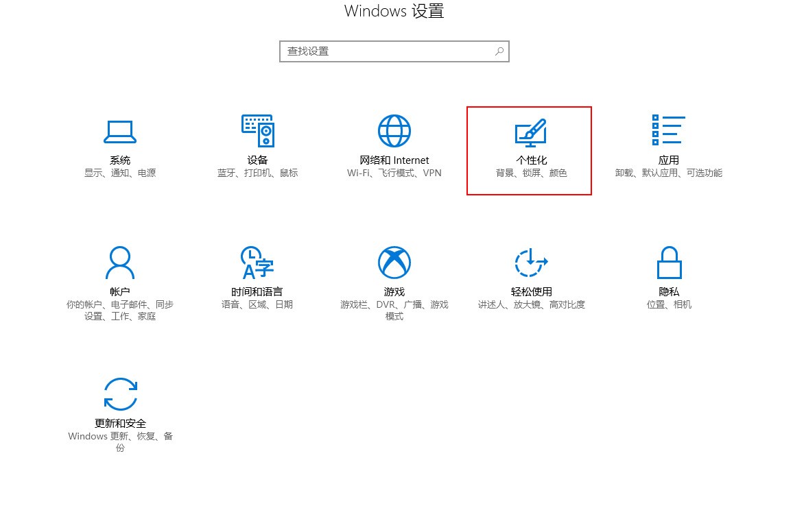Click the text 卸载、默认应用、可选功能
Screen dimensions: 793x532
tap(669, 173)
